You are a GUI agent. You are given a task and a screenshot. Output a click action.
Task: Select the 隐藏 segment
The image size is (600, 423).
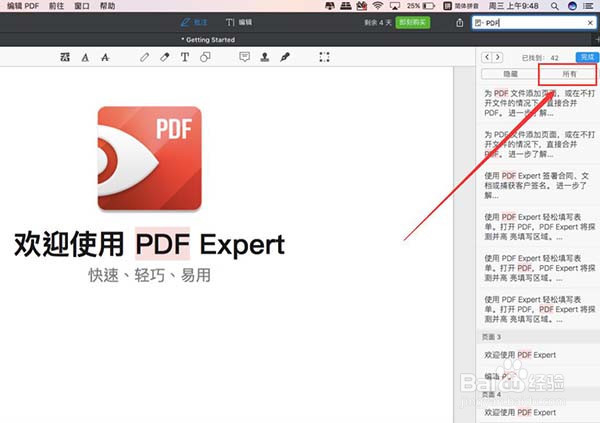(510, 74)
